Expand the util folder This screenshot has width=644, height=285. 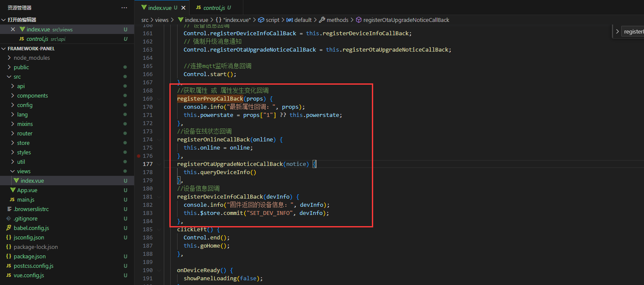(x=13, y=162)
